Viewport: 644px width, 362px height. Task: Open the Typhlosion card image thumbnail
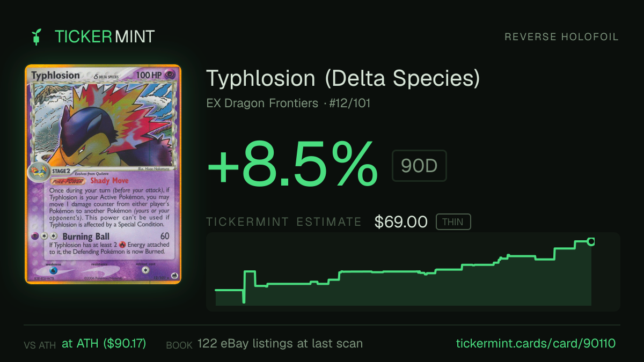pyautogui.click(x=103, y=174)
